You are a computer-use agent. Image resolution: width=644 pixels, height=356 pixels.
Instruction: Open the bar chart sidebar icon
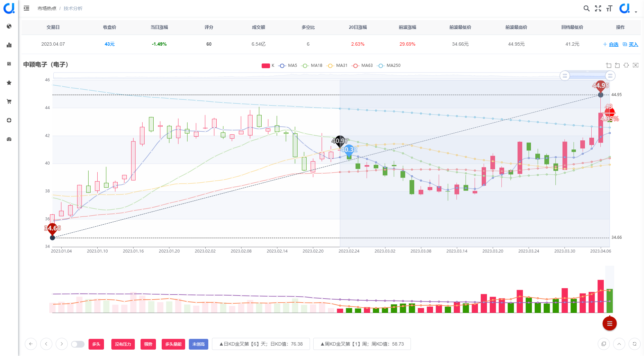coord(9,45)
